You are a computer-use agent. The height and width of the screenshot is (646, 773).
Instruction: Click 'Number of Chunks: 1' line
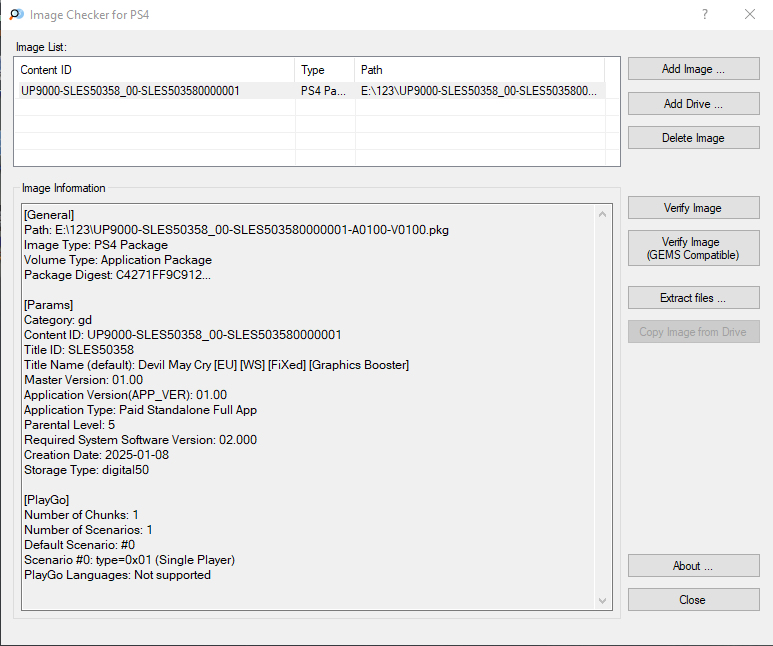(x=81, y=515)
